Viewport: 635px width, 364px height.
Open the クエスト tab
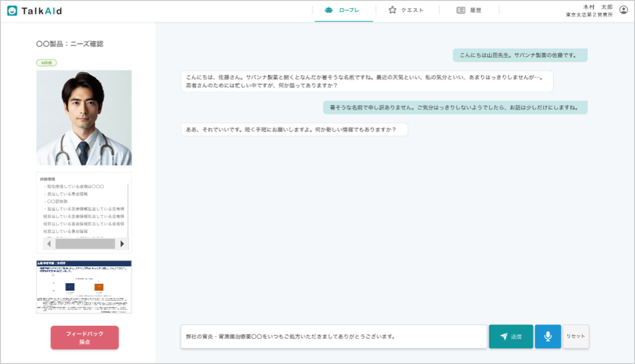click(x=407, y=10)
